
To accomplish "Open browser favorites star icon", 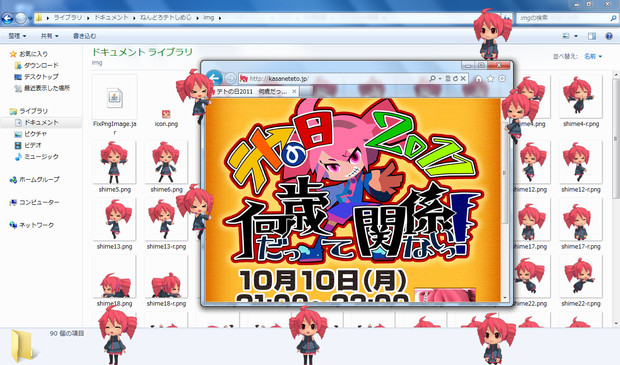I will [490, 79].
